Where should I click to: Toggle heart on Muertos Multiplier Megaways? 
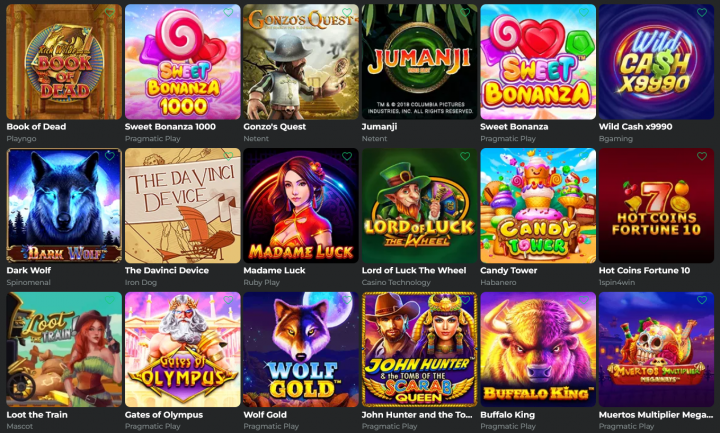pos(702,300)
